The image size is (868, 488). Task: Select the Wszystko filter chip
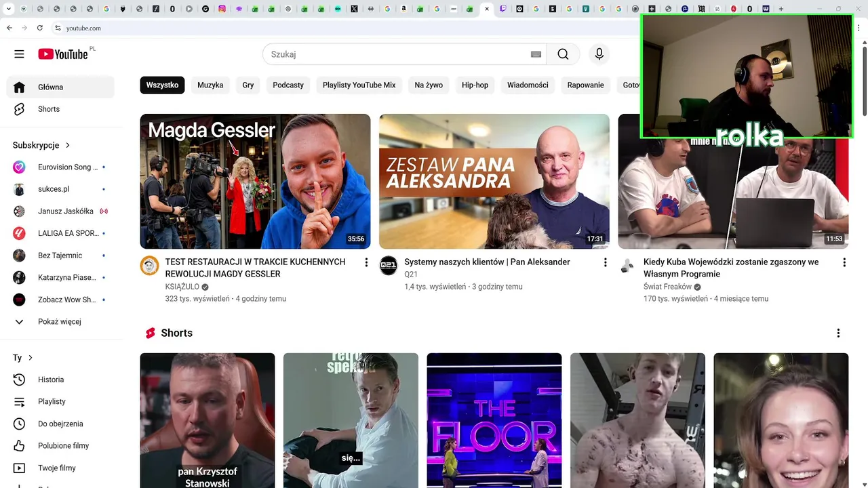point(162,85)
